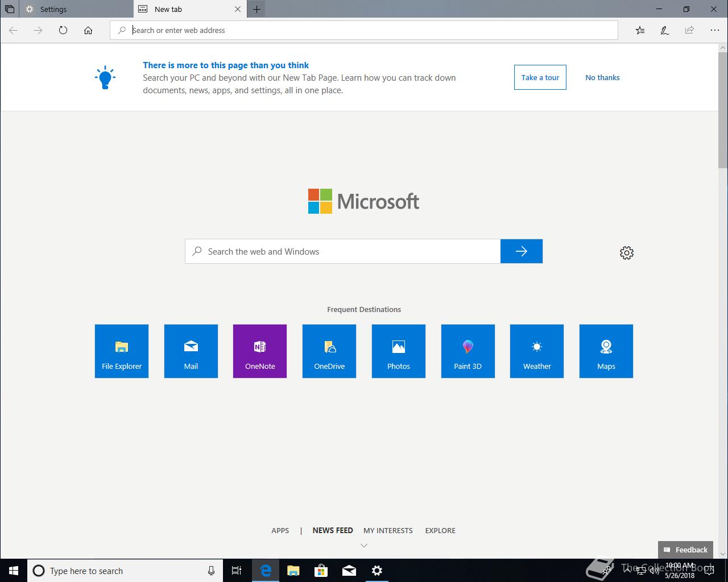Image resolution: width=728 pixels, height=582 pixels.
Task: Click the Edge icon in taskbar
Action: [x=266, y=571]
